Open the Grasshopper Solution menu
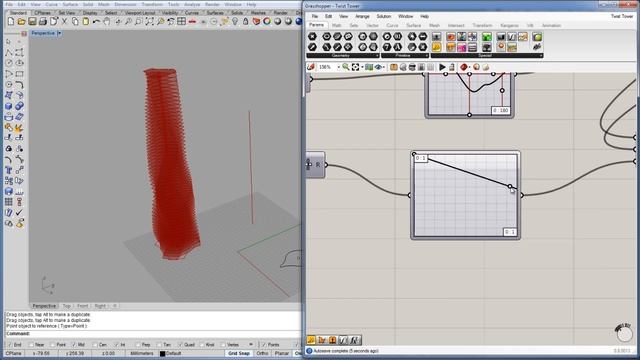 [x=384, y=16]
